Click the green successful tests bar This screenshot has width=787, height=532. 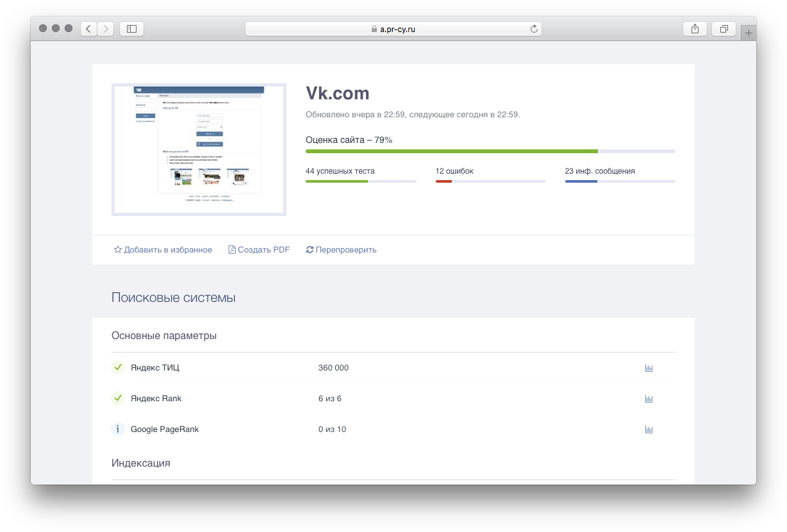coord(361,181)
